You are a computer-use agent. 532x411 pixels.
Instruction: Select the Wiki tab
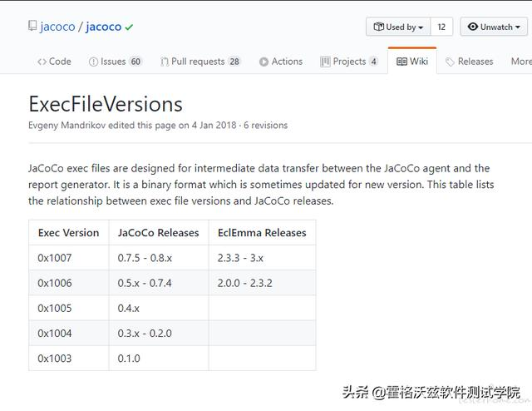412,62
